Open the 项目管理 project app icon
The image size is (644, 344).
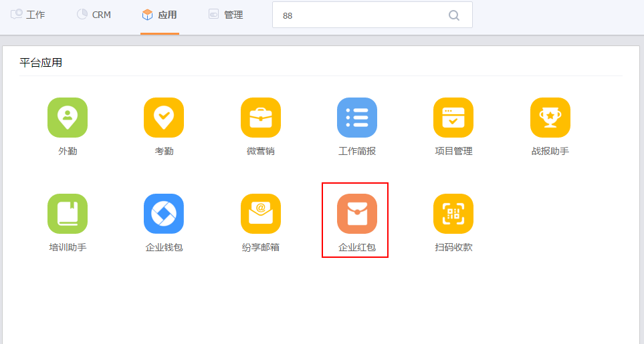(x=453, y=118)
